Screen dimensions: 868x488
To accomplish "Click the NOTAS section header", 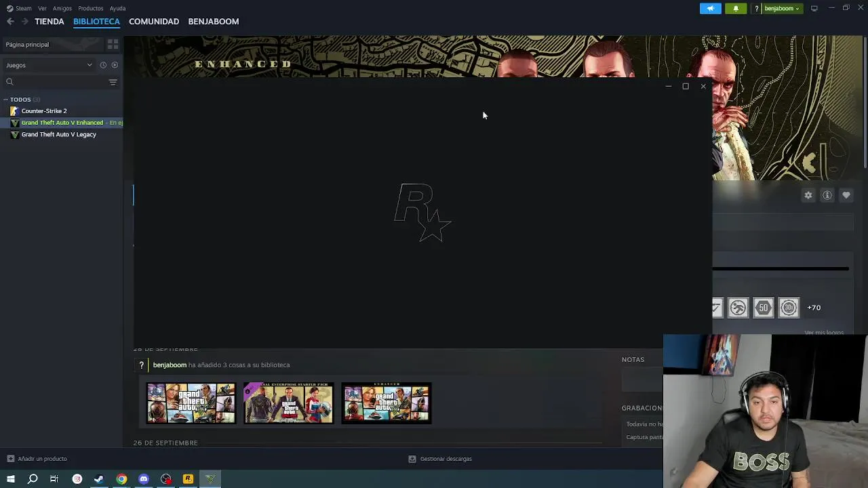I will [633, 360].
